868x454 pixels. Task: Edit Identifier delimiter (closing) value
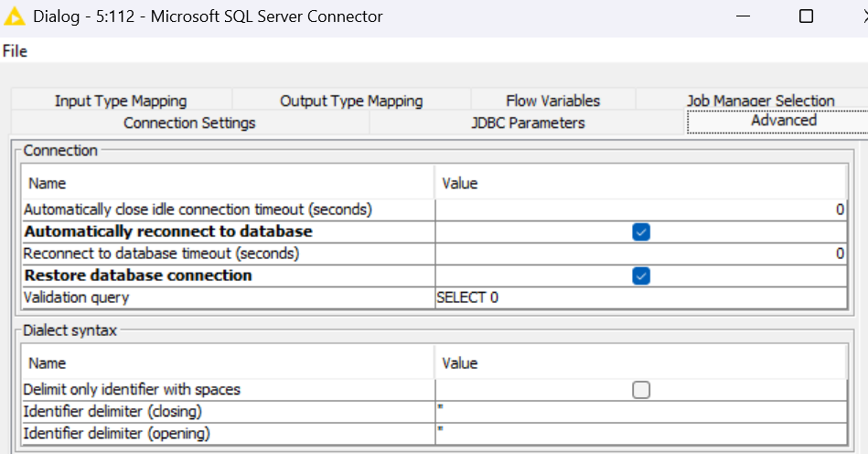[641, 412]
